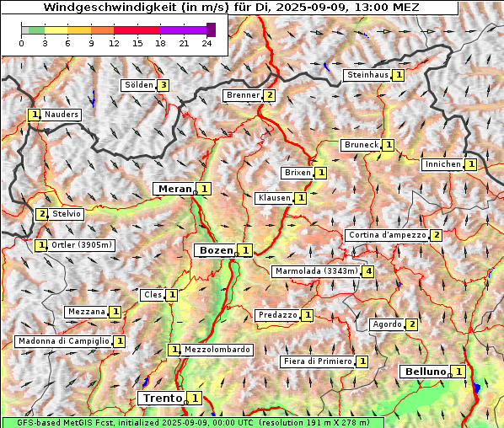This screenshot has width=504, height=428.
Task: Select the Ortler (3905m) label
Action: pyautogui.click(x=81, y=245)
